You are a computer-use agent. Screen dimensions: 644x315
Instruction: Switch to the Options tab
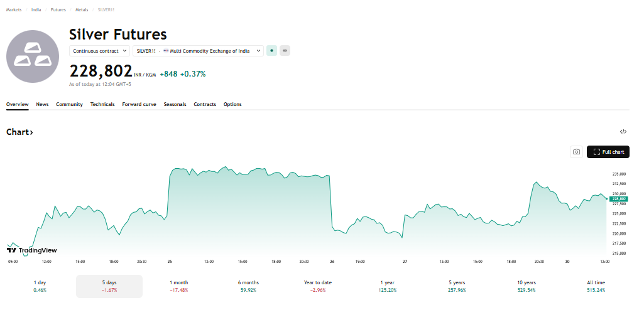[232, 104]
